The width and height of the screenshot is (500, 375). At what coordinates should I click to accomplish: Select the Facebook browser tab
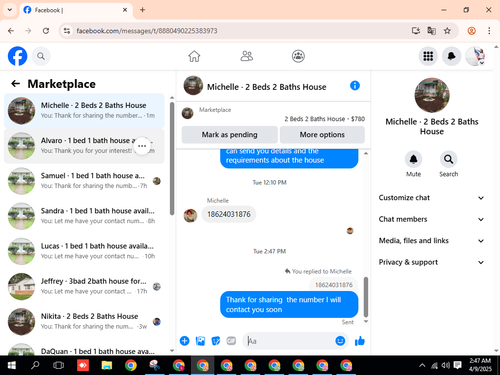76,10
